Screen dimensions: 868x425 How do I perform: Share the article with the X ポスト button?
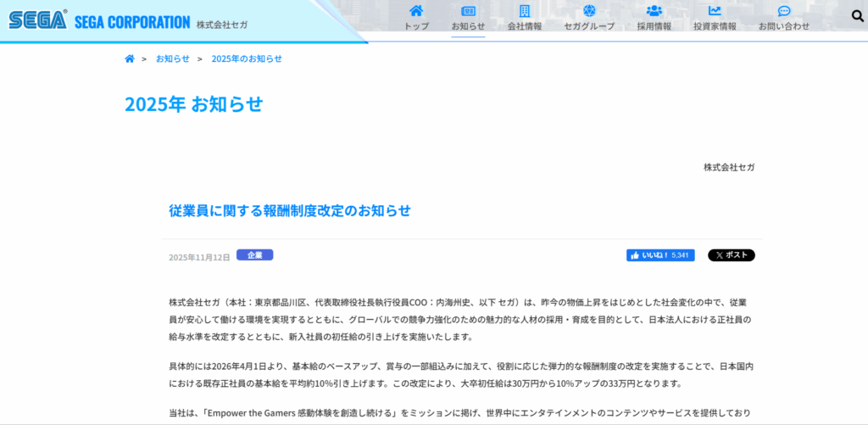[x=731, y=255]
